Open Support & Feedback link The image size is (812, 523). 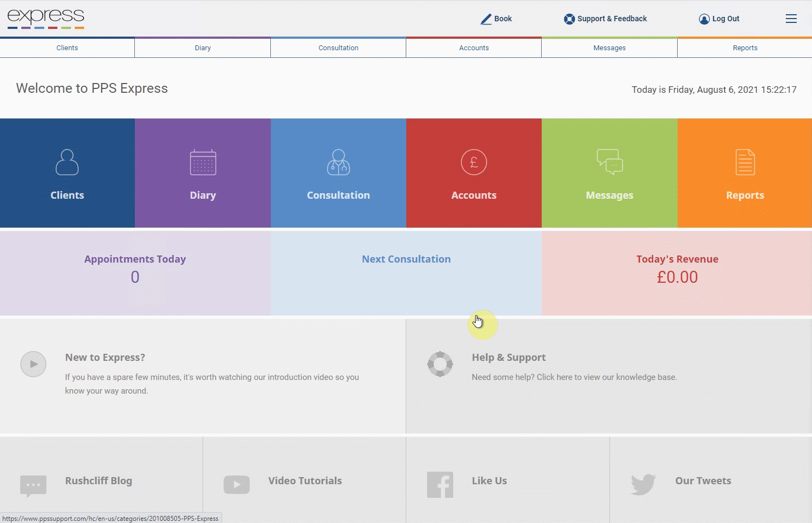[605, 19]
